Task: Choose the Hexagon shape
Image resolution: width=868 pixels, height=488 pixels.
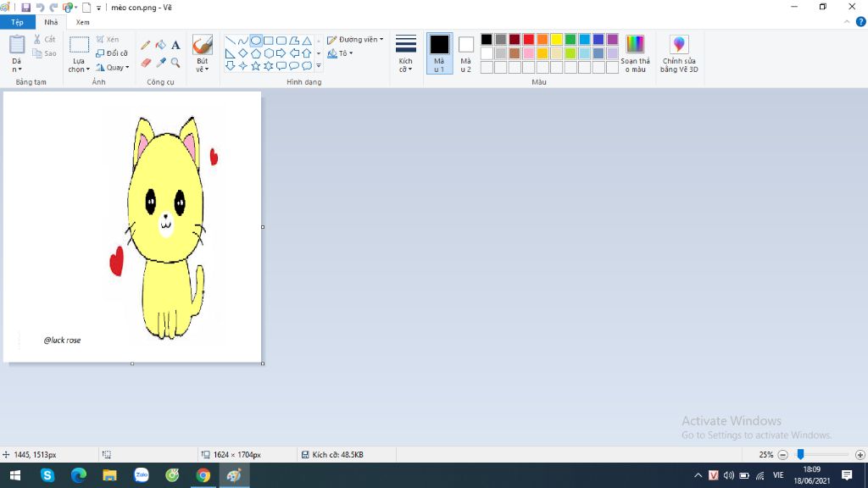Action: (x=269, y=53)
